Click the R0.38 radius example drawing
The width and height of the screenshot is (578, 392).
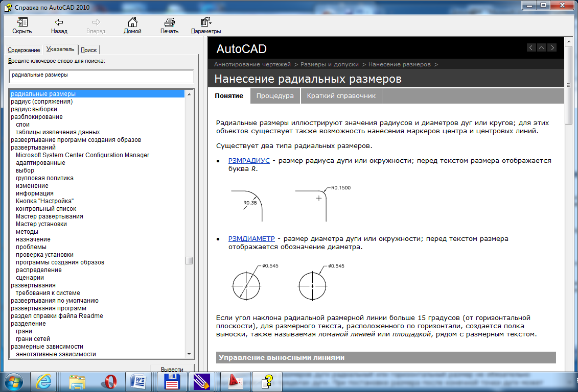click(247, 206)
